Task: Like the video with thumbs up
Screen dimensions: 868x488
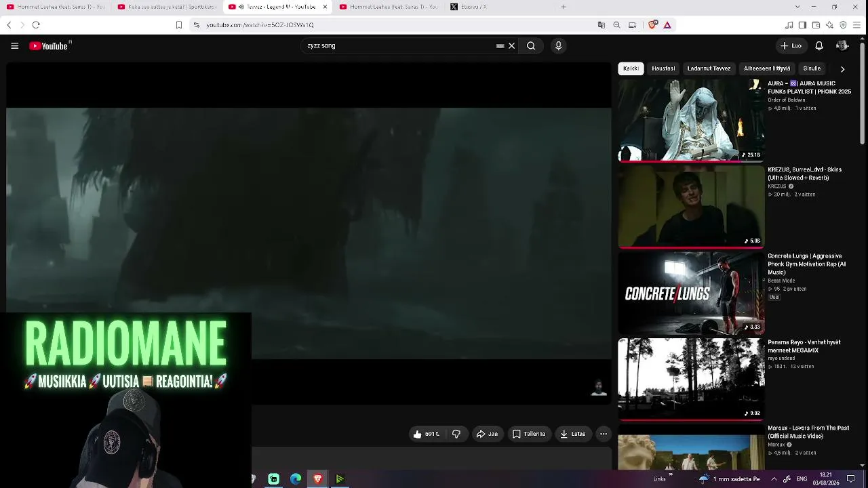Action: coord(427,434)
